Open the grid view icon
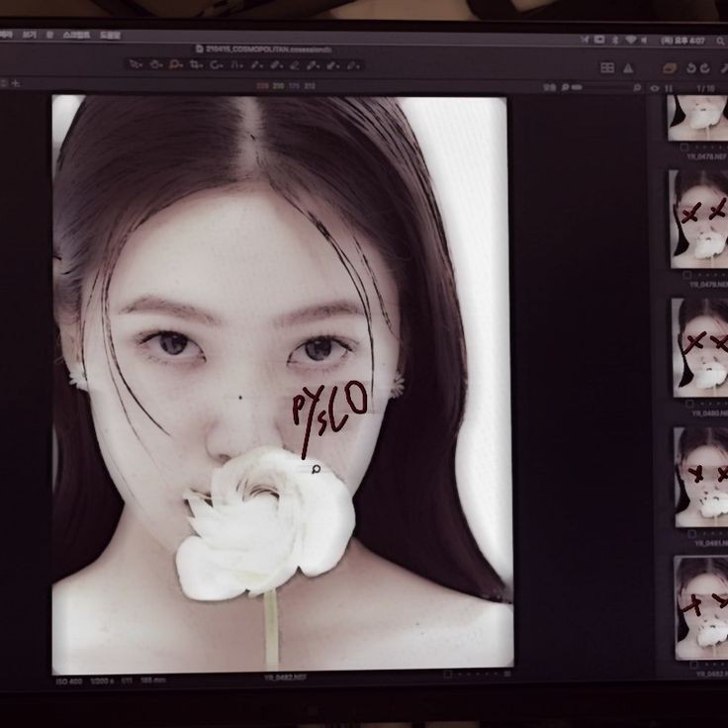This screenshot has width=728, height=728. coord(607,68)
